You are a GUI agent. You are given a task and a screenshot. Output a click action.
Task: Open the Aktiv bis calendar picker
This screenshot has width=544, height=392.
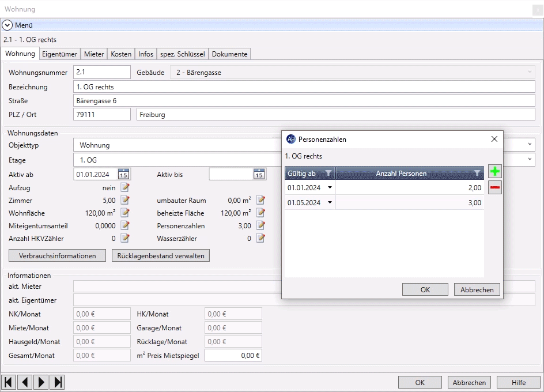tap(259, 174)
